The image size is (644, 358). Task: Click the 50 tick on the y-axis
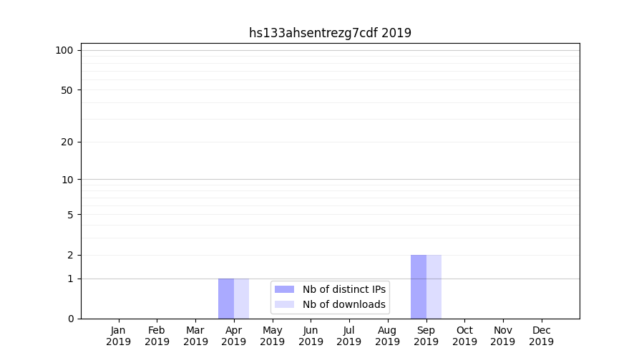click(67, 90)
